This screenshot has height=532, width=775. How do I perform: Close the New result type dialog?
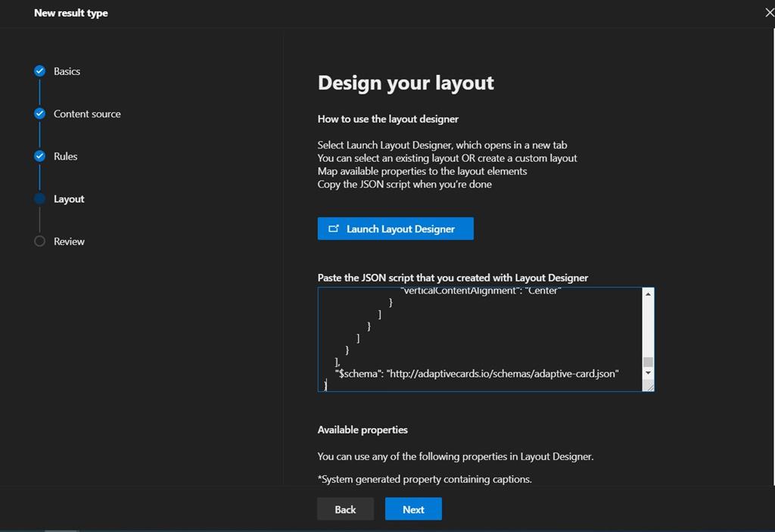[769, 12]
